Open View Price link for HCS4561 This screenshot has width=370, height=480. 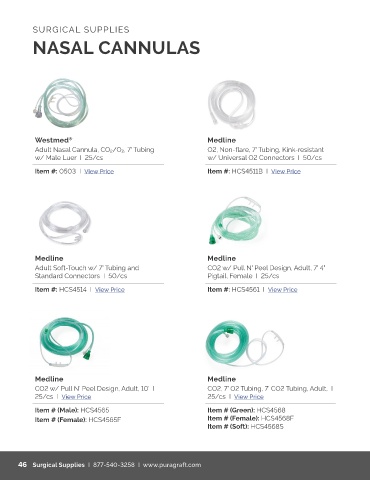282,290
